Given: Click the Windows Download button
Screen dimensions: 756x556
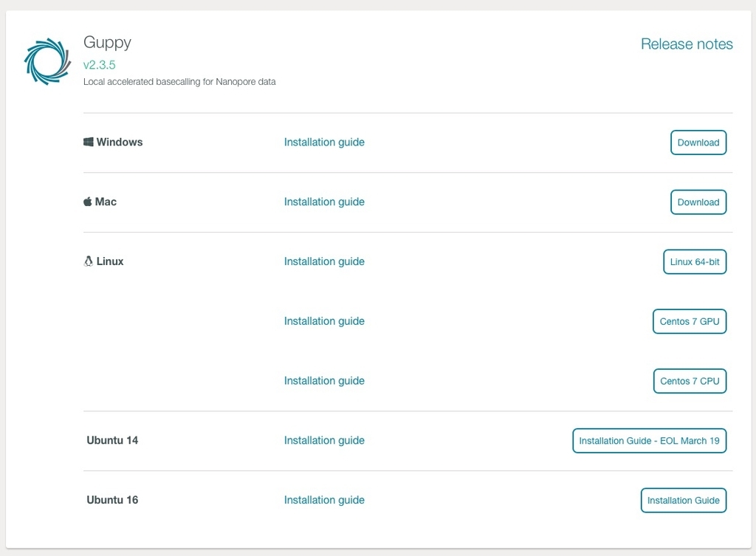Looking at the screenshot, I should coord(698,143).
